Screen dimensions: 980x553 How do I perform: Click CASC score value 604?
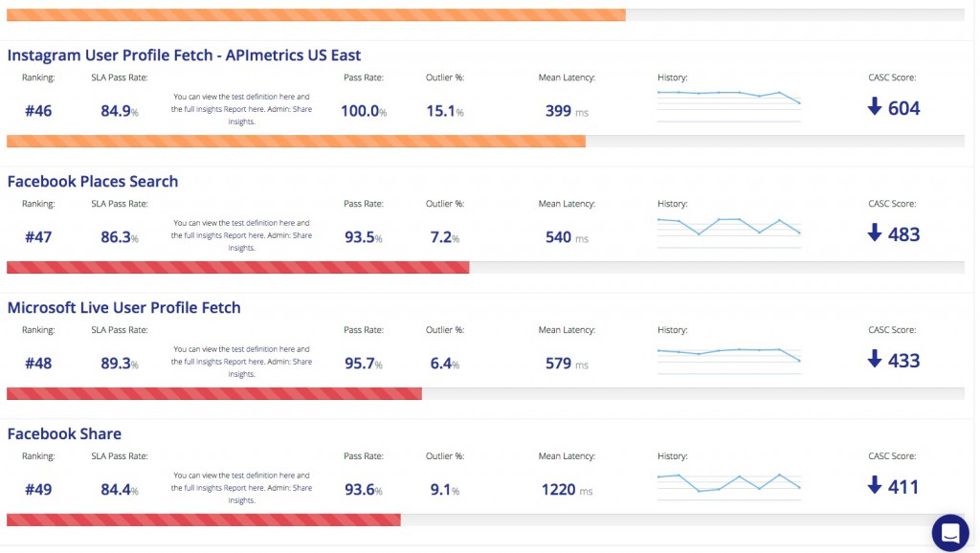coord(903,108)
